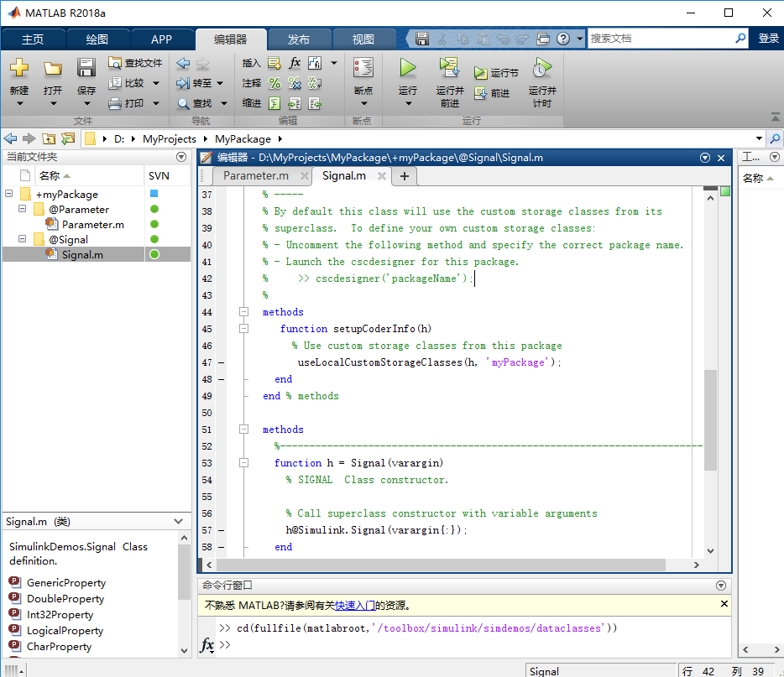Collapse the +myPackage folder tree node

(x=9, y=195)
